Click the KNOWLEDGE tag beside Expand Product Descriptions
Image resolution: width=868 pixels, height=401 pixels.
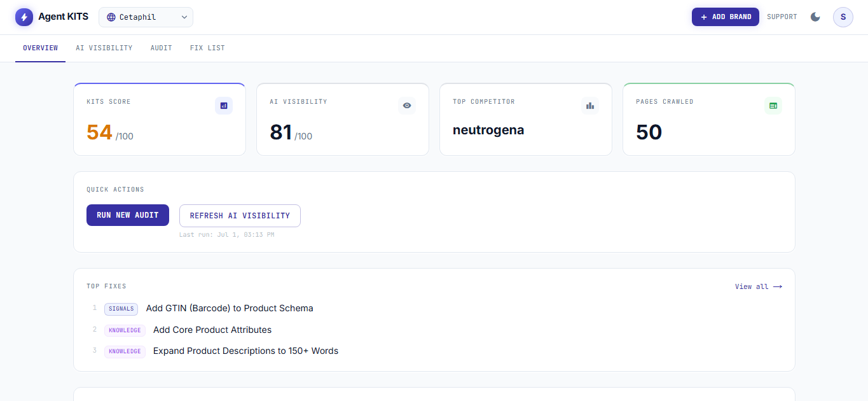[125, 351]
